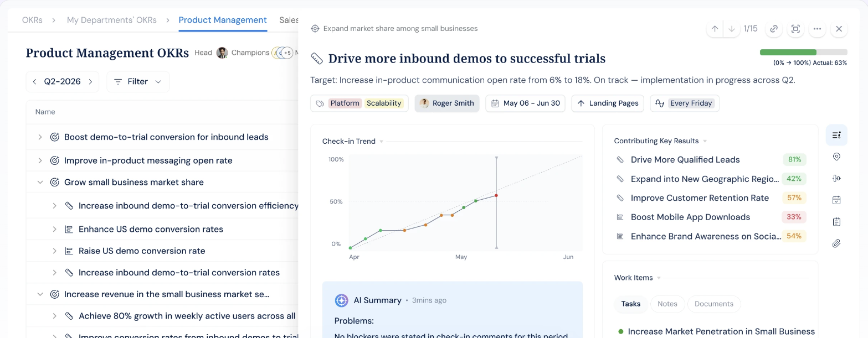The image size is (868, 338).
Task: Click parent objective target icon in breadcrumb
Action: [x=315, y=28]
